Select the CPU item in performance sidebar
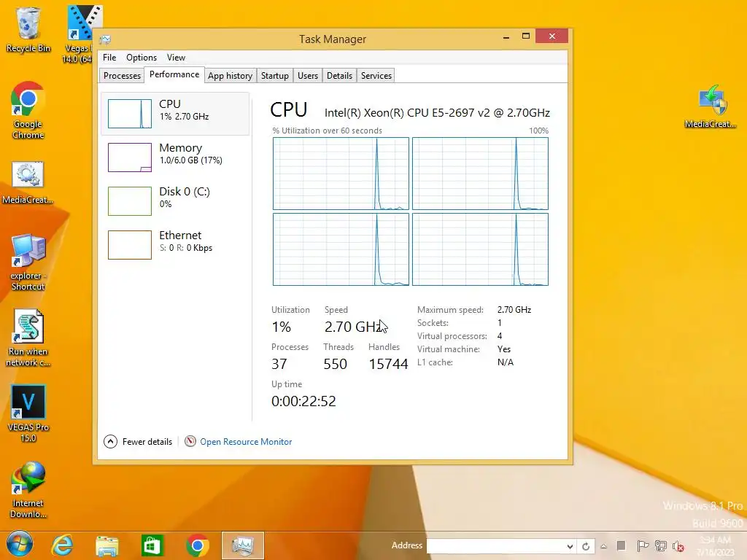747x560 pixels. point(175,113)
